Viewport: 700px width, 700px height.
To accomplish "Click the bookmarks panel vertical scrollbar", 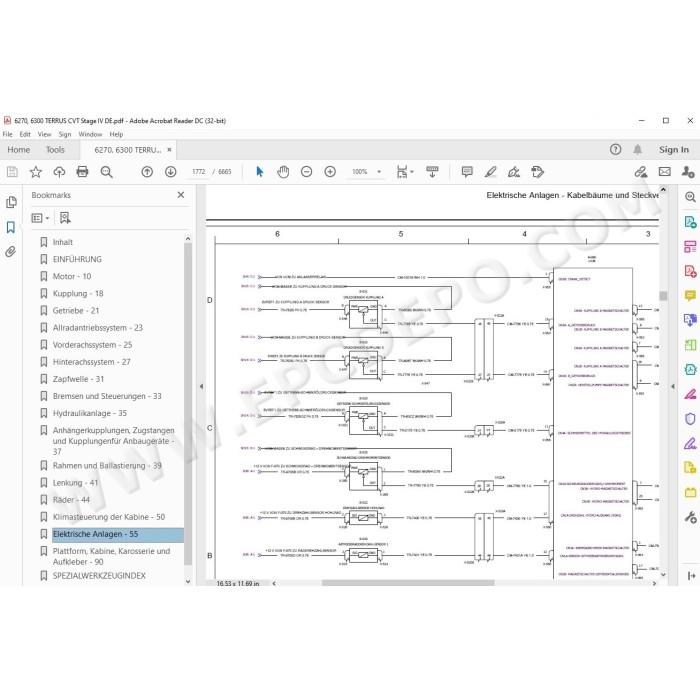I will tap(188, 404).
